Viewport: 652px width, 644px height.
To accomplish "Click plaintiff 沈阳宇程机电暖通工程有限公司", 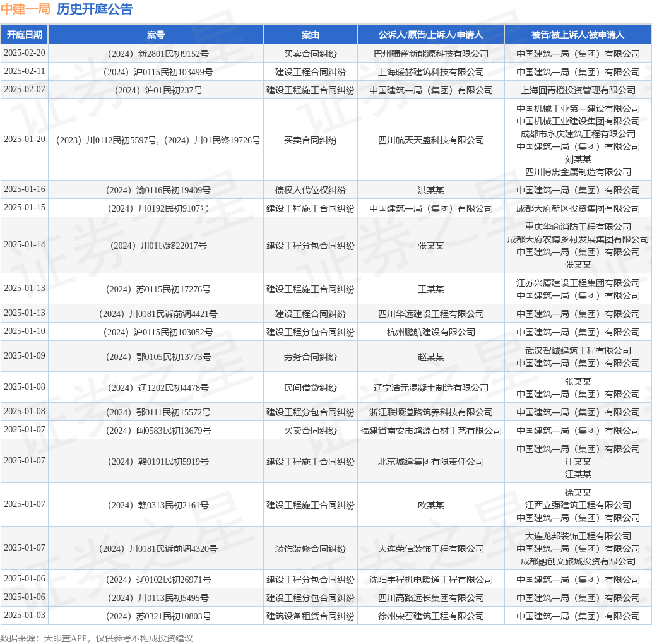I will (x=431, y=579).
